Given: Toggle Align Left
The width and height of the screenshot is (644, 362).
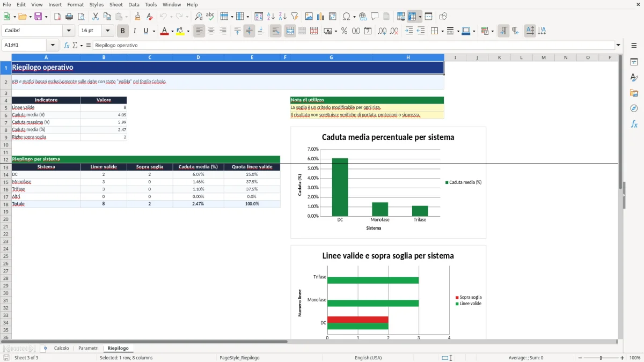Looking at the screenshot, I should pos(200,31).
